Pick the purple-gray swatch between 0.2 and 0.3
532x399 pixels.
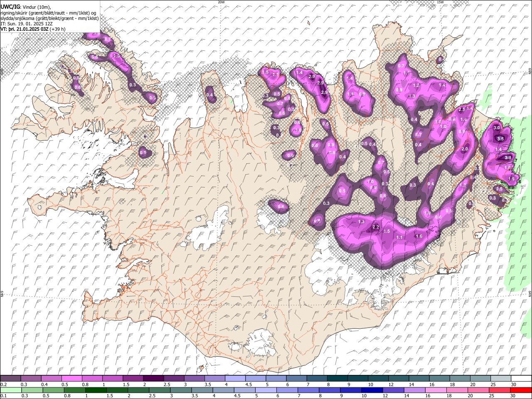click(10, 378)
